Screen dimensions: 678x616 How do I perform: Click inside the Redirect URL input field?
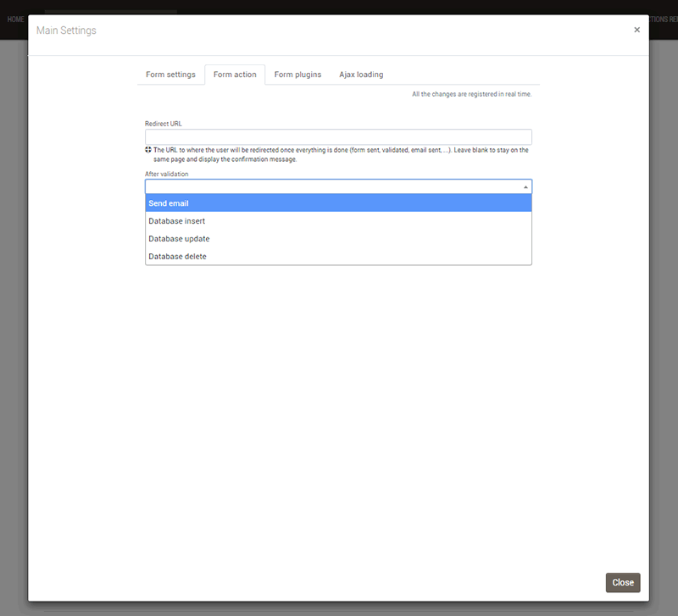(x=338, y=136)
